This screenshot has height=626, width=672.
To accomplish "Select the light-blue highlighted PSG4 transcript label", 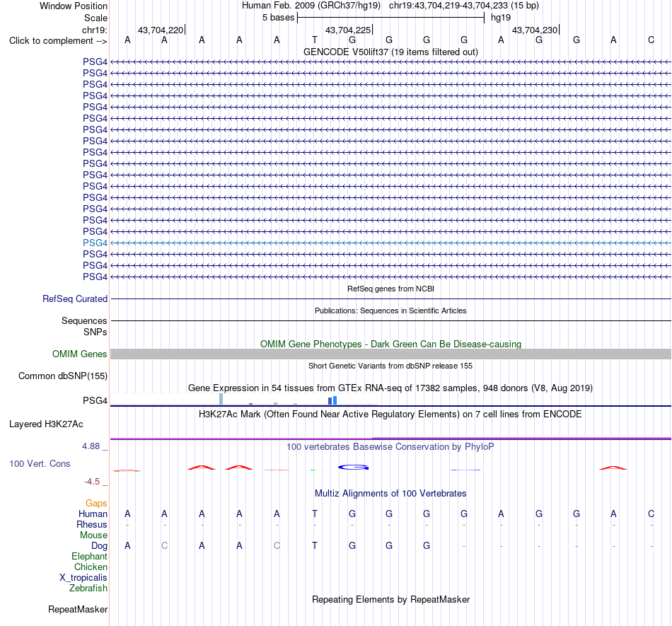I will click(x=95, y=243).
